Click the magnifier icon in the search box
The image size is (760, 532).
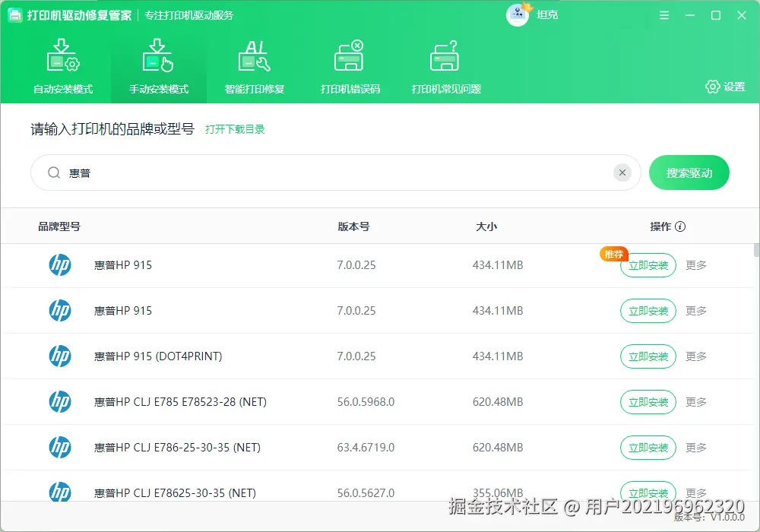(x=54, y=173)
